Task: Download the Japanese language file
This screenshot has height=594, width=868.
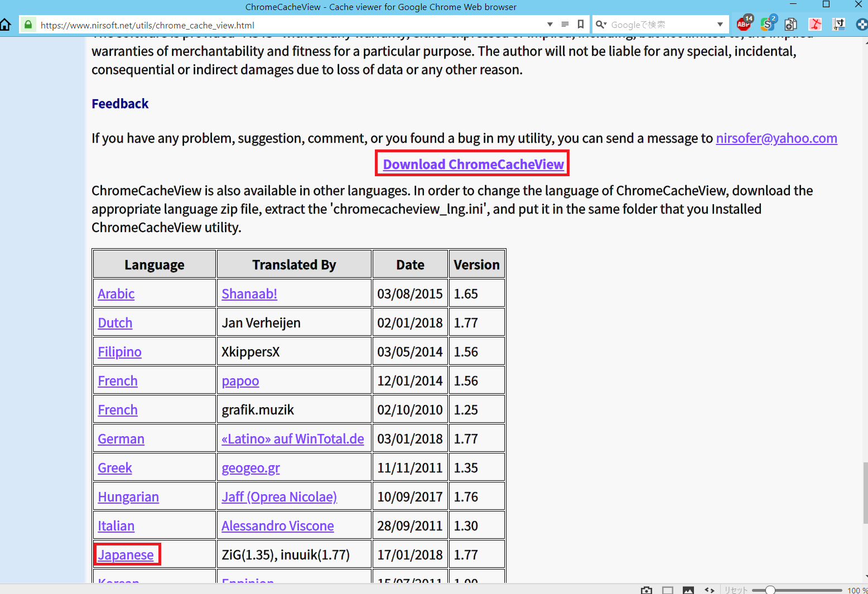Action: pyautogui.click(x=126, y=555)
